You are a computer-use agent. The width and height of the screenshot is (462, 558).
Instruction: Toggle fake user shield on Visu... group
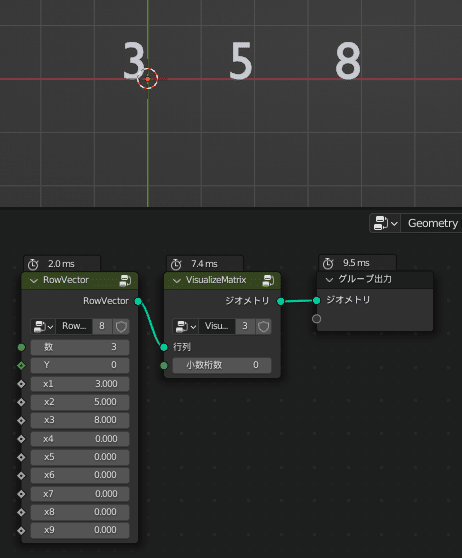pos(263,326)
